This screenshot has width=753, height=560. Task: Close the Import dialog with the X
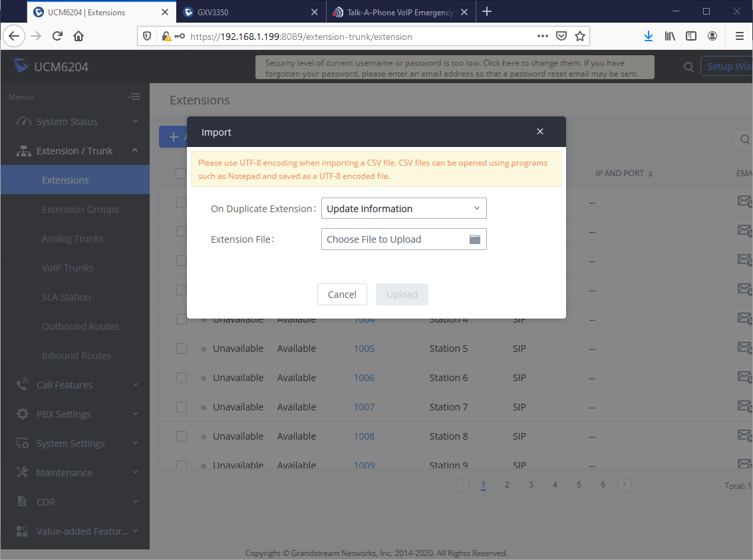click(x=539, y=132)
